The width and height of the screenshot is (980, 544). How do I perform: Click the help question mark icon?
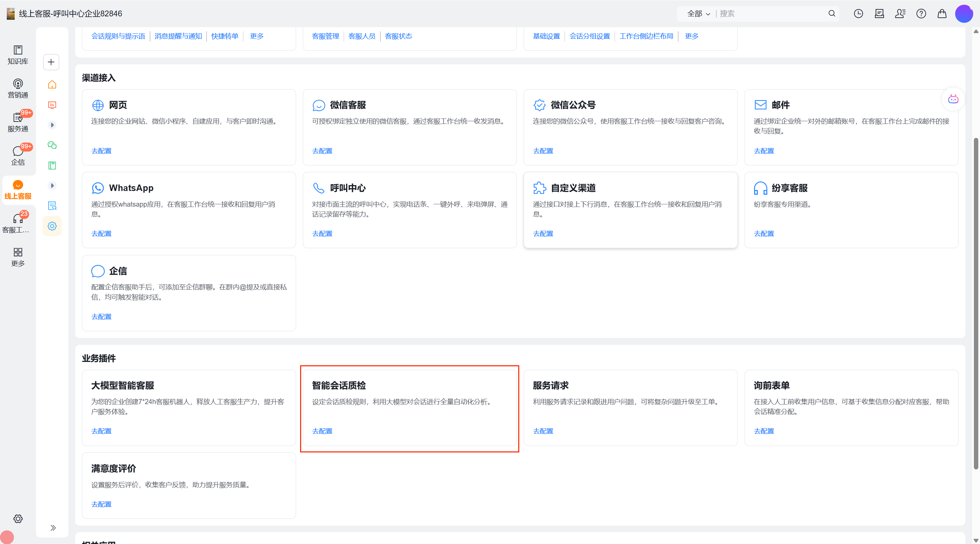pyautogui.click(x=921, y=14)
